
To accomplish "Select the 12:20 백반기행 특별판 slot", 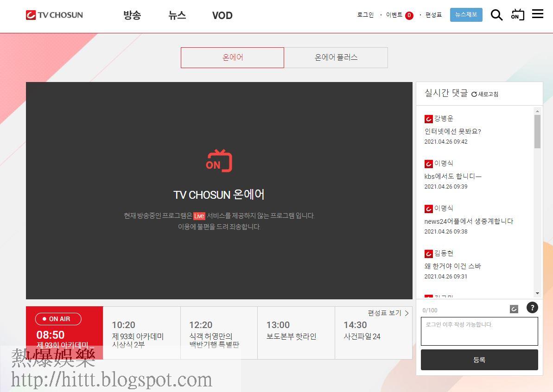I will coord(219,333).
